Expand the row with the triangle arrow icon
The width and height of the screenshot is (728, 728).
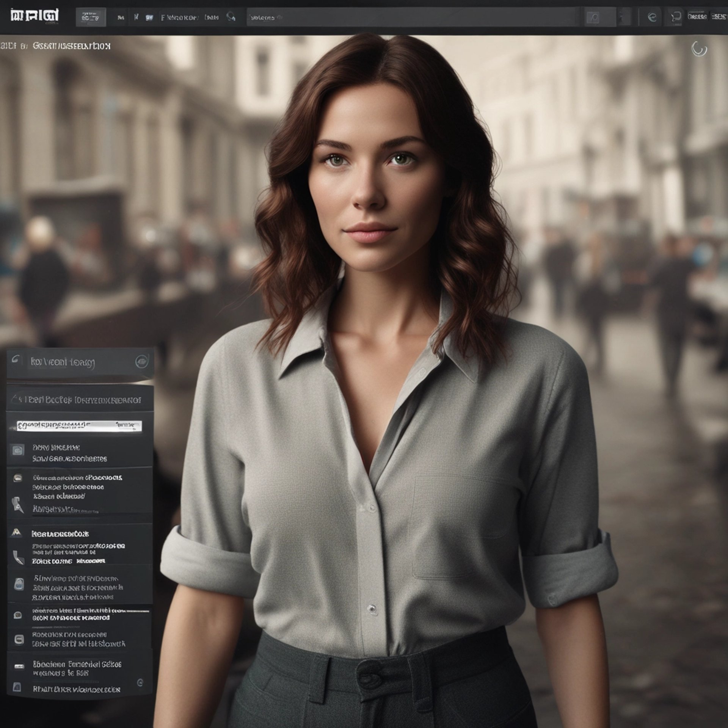pos(16,399)
